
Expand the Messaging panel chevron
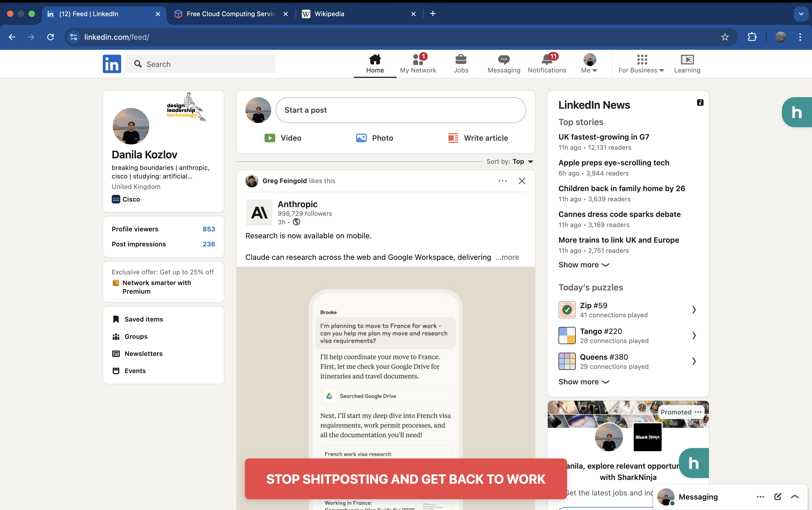(x=795, y=497)
